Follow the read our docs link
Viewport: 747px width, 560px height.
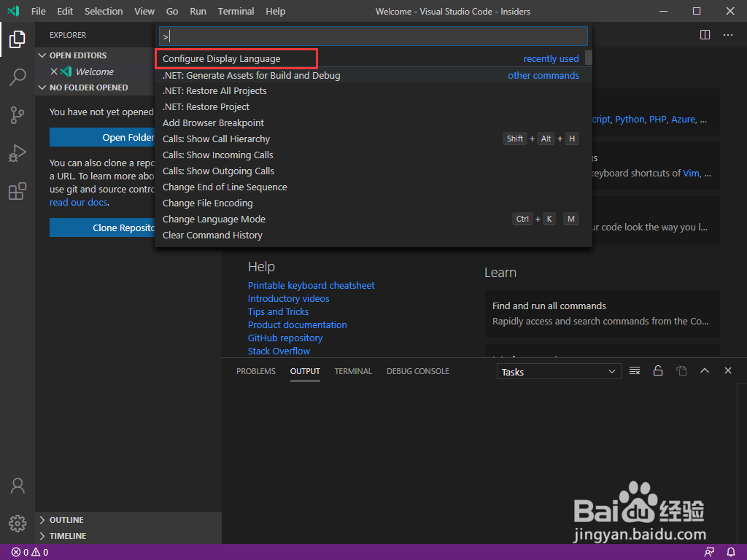click(79, 203)
